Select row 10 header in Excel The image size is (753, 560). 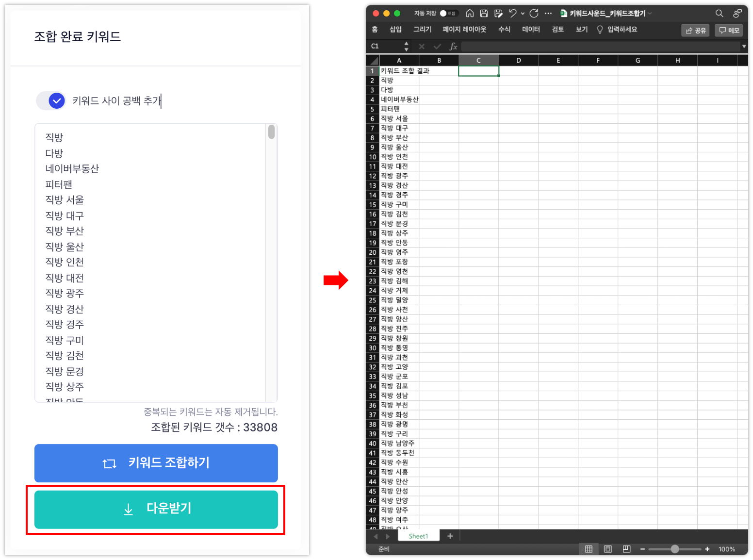[x=373, y=157]
